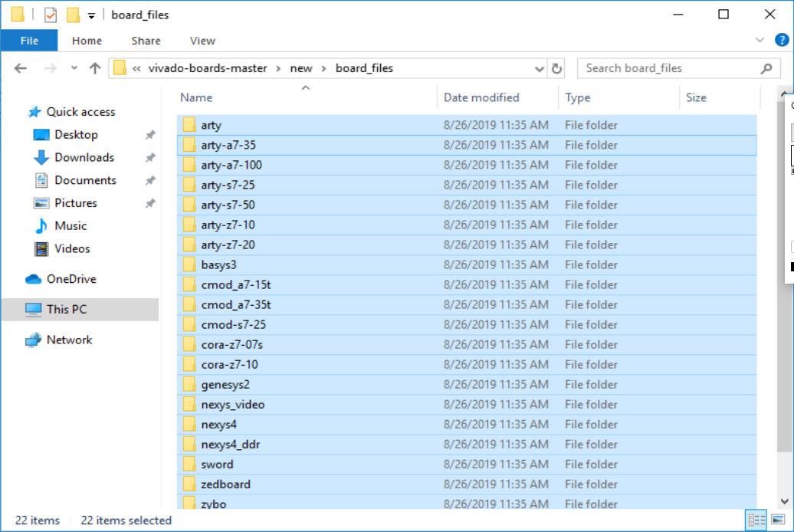Expand the address bar history dropdown
This screenshot has width=794, height=532.
tap(540, 68)
